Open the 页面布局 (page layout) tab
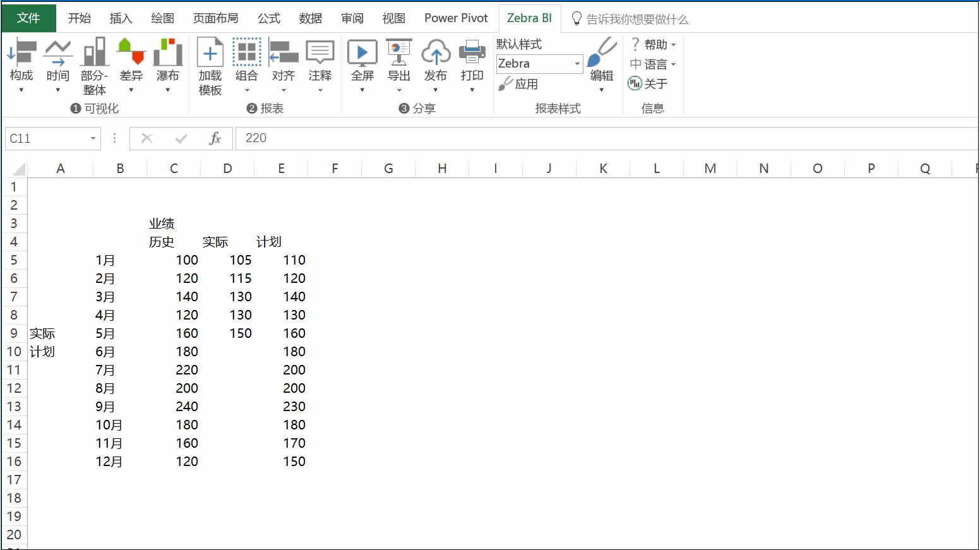Image resolution: width=980 pixels, height=550 pixels. click(x=216, y=18)
